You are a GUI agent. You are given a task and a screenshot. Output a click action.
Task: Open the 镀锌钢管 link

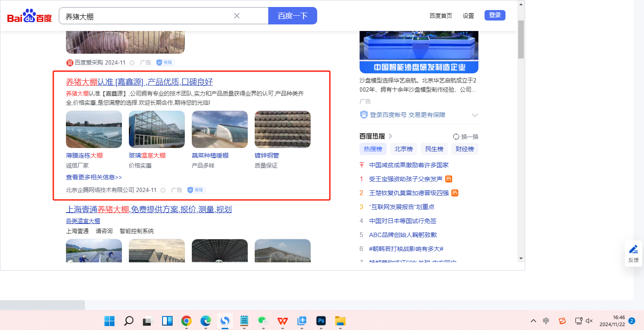(x=267, y=155)
